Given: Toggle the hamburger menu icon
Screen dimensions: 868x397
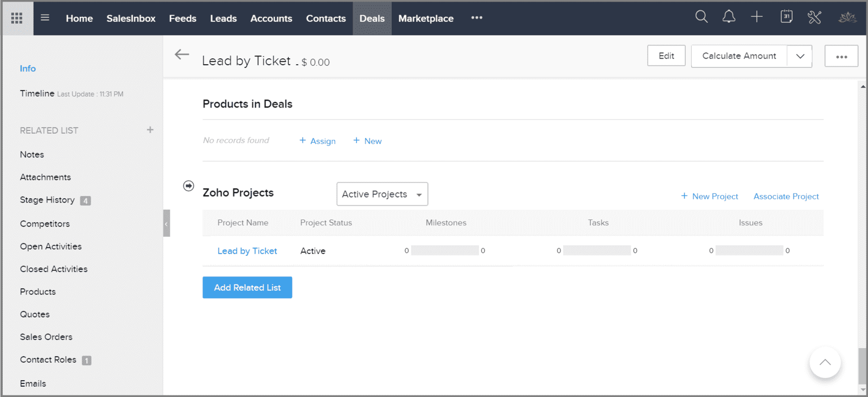Looking at the screenshot, I should coord(45,18).
